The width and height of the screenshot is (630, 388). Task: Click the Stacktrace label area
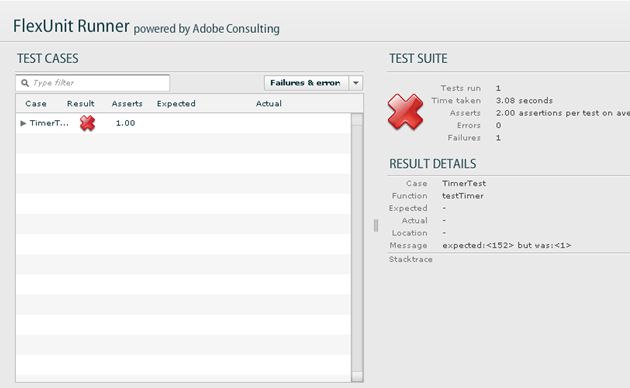[411, 259]
